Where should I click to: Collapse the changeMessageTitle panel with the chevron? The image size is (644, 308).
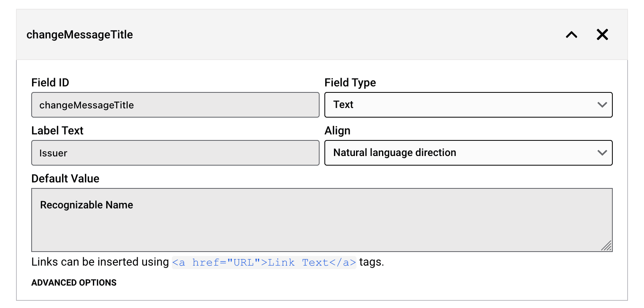pos(572,35)
